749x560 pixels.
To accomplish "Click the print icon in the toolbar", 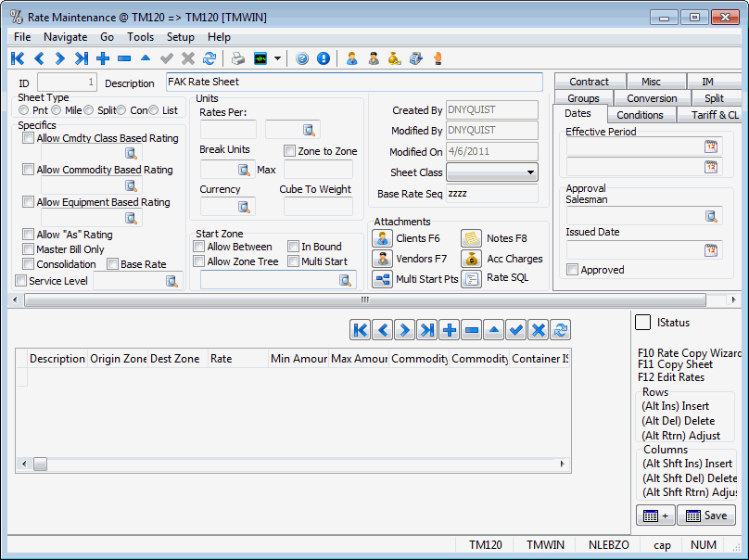I will (238, 58).
